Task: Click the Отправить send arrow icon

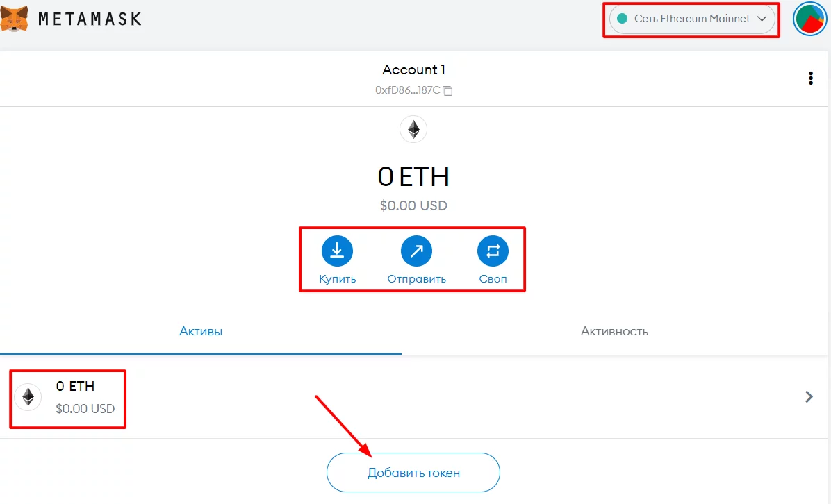Action: (416, 251)
